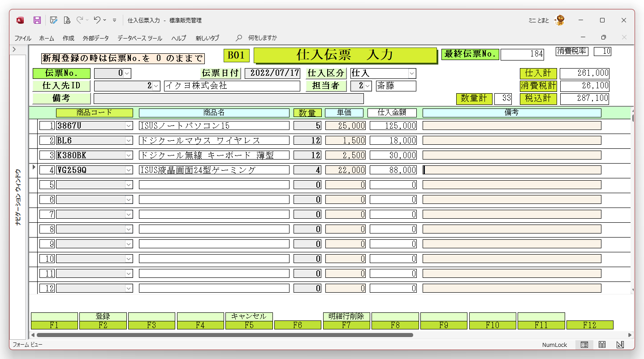This screenshot has height=359, width=644.
Task: Switch to Form View status bar icon
Action: [x=584, y=345]
